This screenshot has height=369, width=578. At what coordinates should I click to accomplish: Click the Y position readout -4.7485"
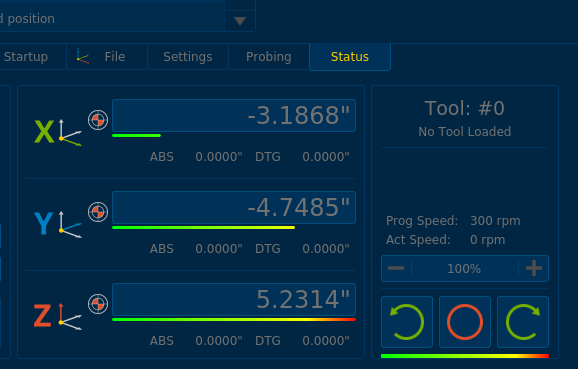(234, 208)
